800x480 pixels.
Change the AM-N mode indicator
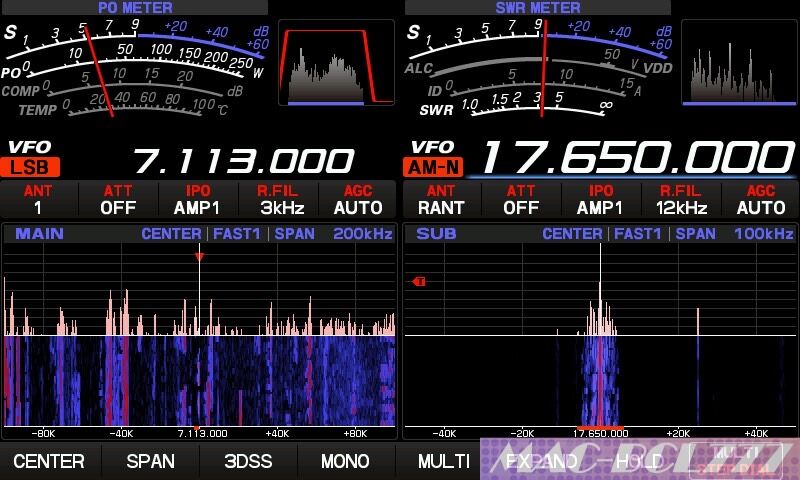pos(433,167)
